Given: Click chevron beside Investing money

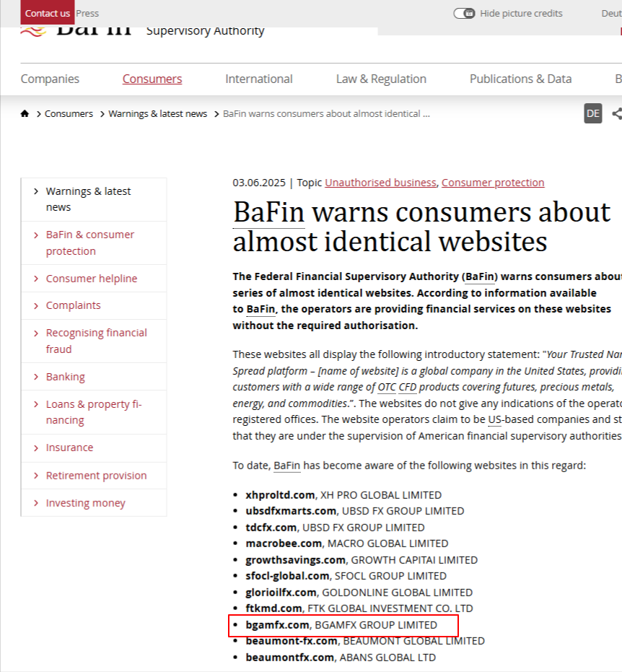Looking at the screenshot, I should pos(36,503).
